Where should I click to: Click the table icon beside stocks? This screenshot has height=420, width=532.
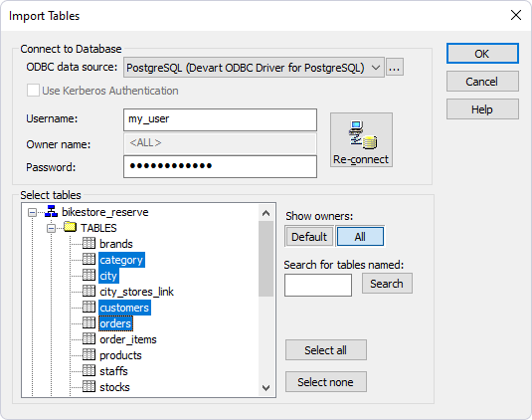click(x=89, y=387)
